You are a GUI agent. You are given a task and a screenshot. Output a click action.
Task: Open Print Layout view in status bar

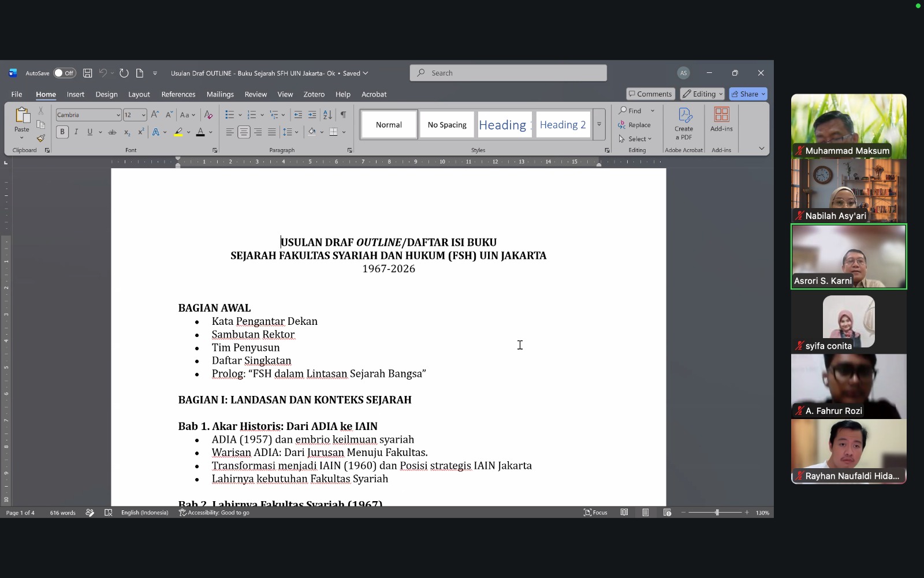coord(646,513)
